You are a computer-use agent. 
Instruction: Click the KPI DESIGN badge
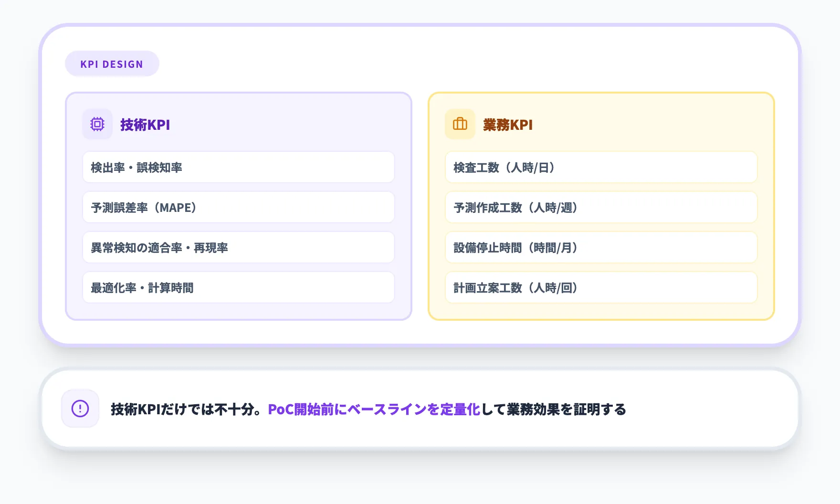[x=112, y=63]
